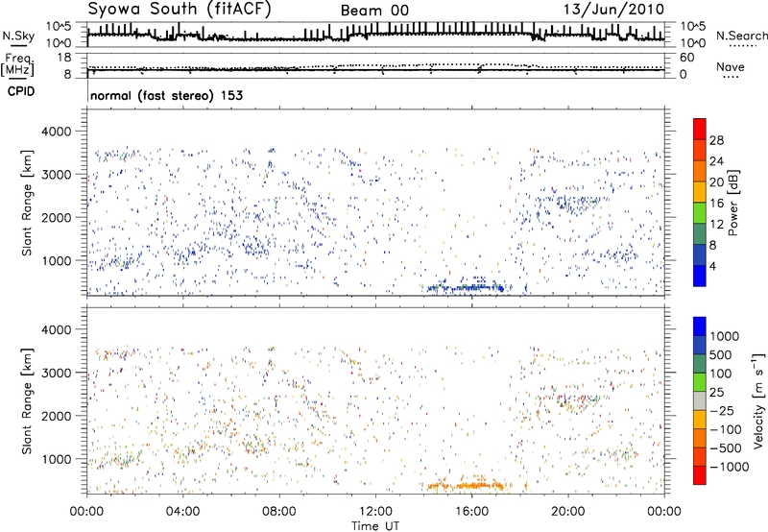Click the blue top of the Velocity color bar

point(700,326)
